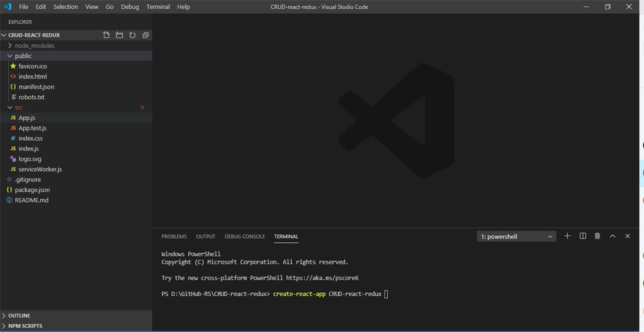Click the .gitignore file icon
Screen dimensions: 644x332
pos(9,179)
